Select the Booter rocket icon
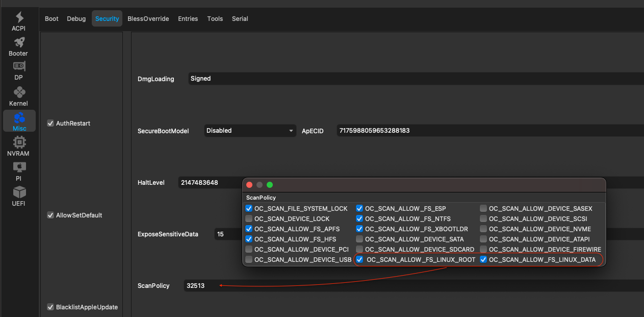644x317 pixels. pos(19,42)
